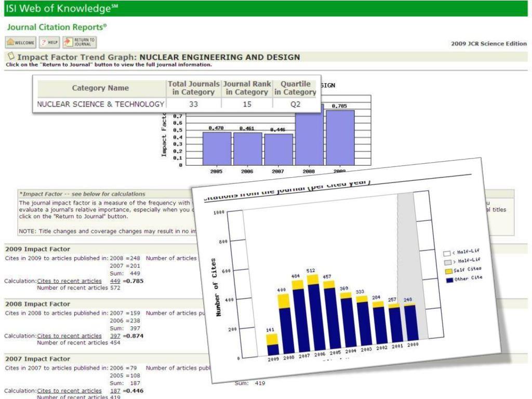Click the greater-than Half-Life gray legend swatch
Viewport: 532px width, 399px height.
tap(447, 262)
